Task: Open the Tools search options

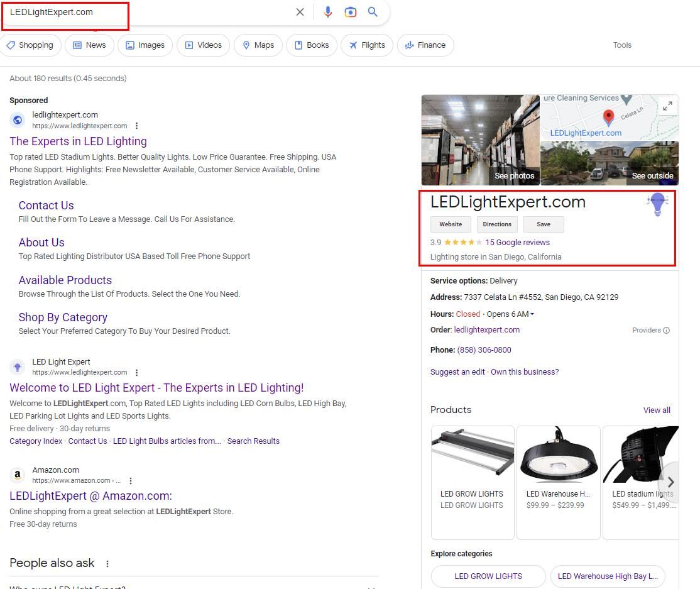Action: point(622,45)
